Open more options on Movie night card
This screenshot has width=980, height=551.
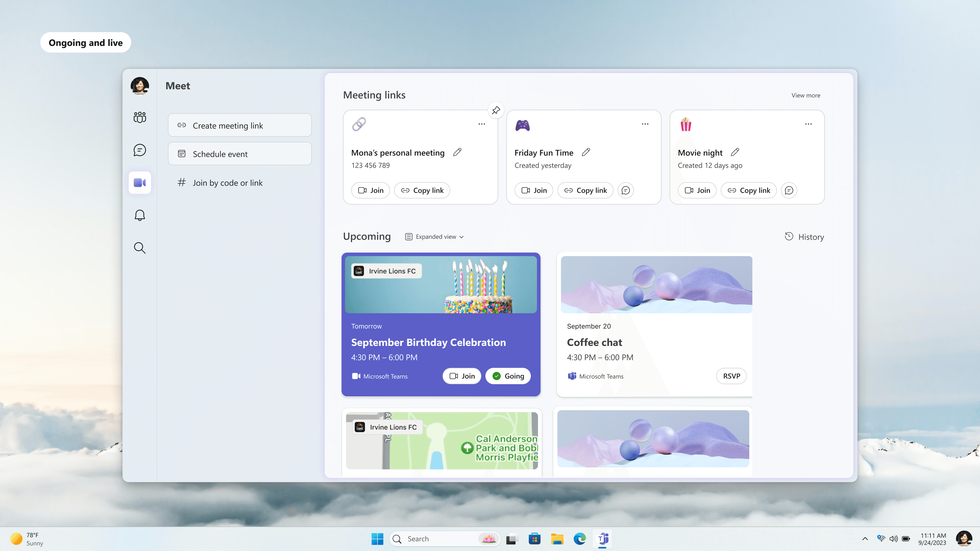click(808, 124)
